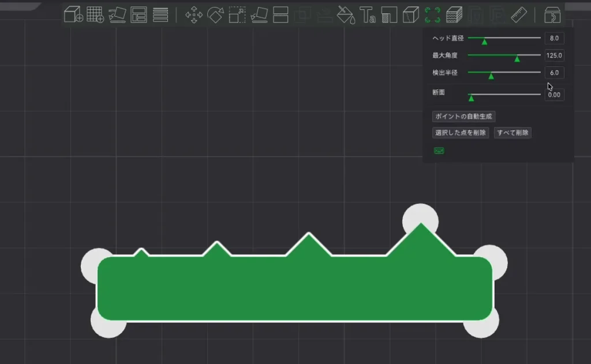Viewport: 591px width, 364px height.
Task: Click the 最大角度 value field showing 125.0
Action: [x=554, y=55]
